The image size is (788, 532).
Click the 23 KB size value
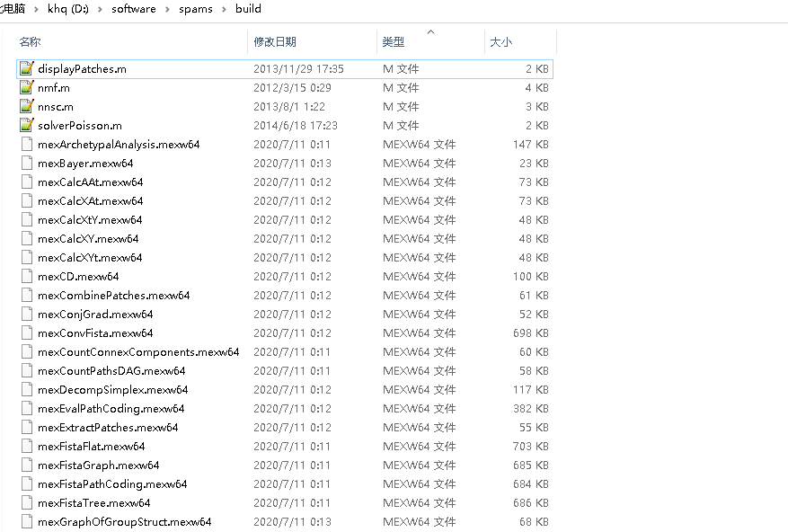(x=534, y=163)
